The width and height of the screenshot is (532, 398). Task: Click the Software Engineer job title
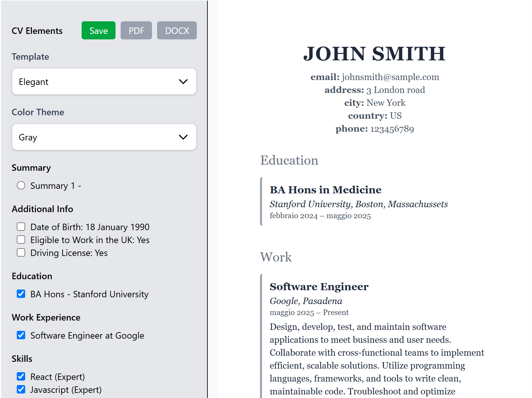[319, 287]
